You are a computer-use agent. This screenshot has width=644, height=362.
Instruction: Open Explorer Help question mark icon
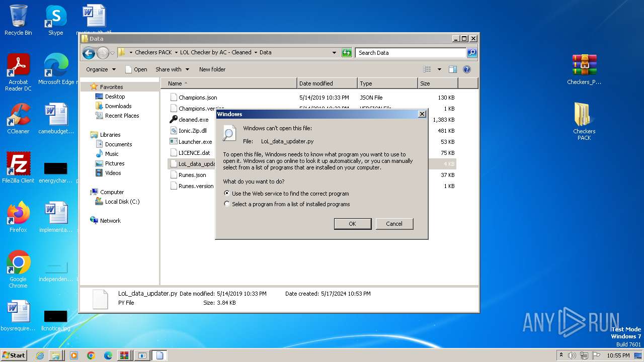466,69
